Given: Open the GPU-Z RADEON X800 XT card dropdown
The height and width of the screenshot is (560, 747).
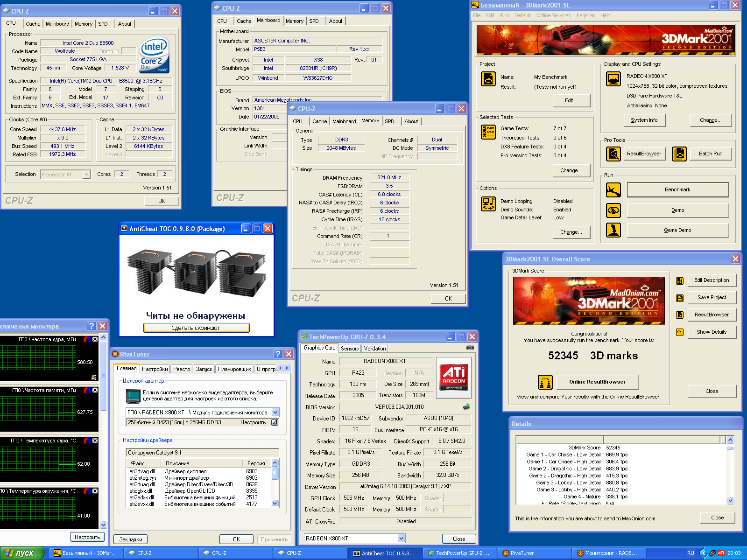Looking at the screenshot, I should click(401, 539).
